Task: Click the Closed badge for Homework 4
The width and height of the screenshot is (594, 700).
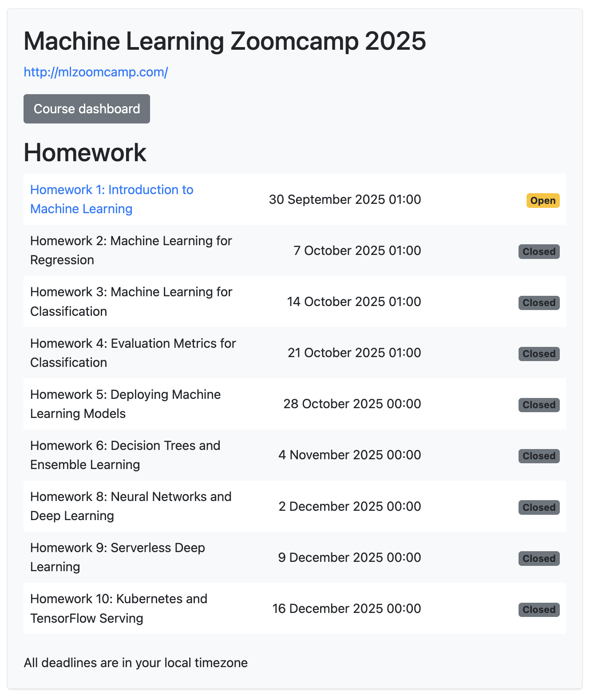Action: [x=539, y=354]
